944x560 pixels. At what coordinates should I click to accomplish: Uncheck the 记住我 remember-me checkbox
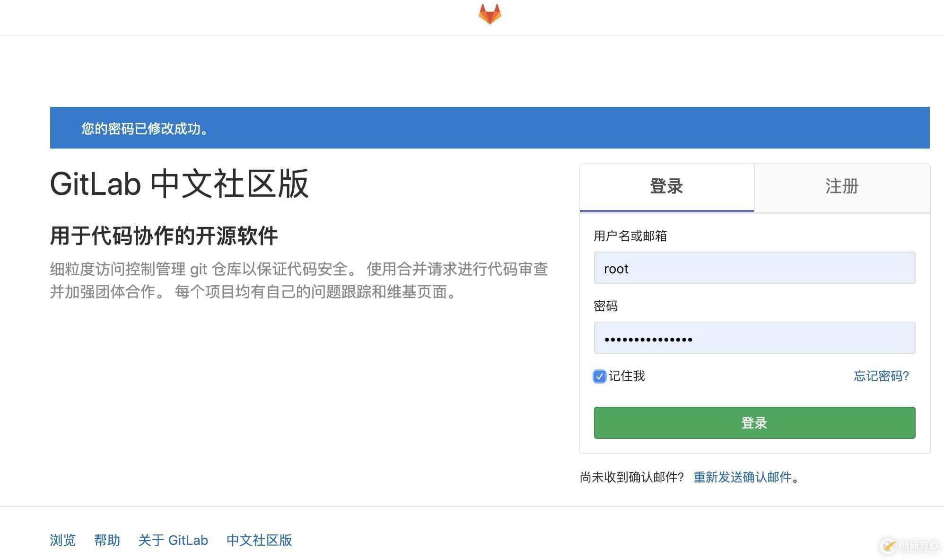click(x=599, y=376)
